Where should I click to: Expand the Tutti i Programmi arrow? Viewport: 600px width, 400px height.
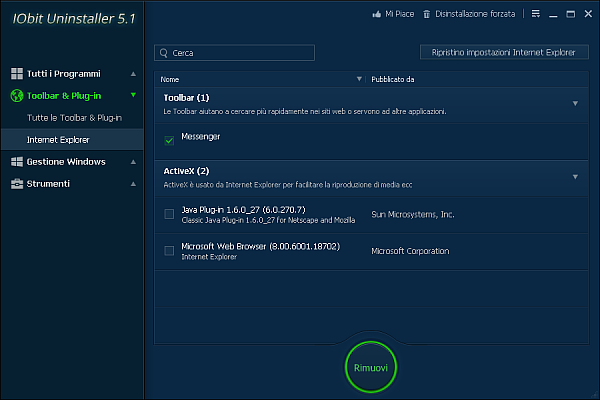tap(133, 74)
